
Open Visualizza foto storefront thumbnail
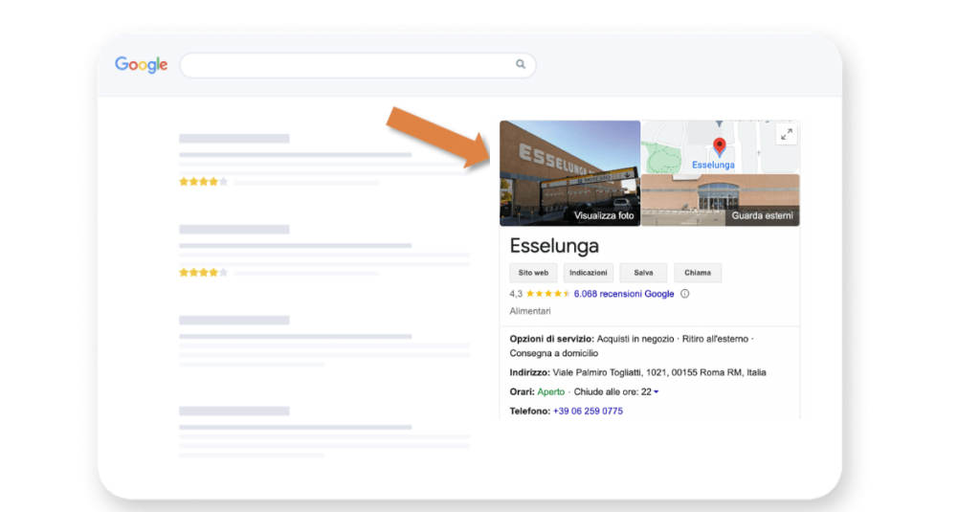pyautogui.click(x=570, y=173)
